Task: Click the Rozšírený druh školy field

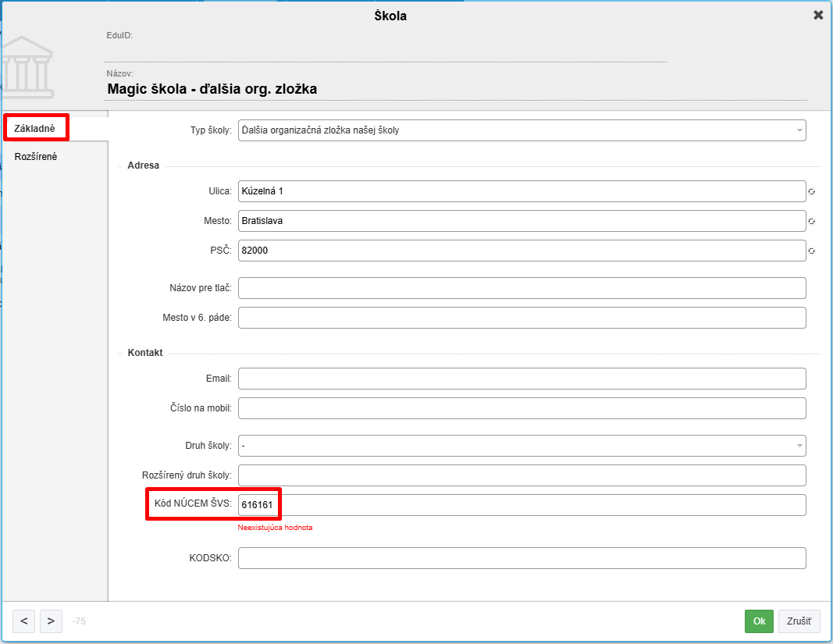Action: (x=522, y=475)
